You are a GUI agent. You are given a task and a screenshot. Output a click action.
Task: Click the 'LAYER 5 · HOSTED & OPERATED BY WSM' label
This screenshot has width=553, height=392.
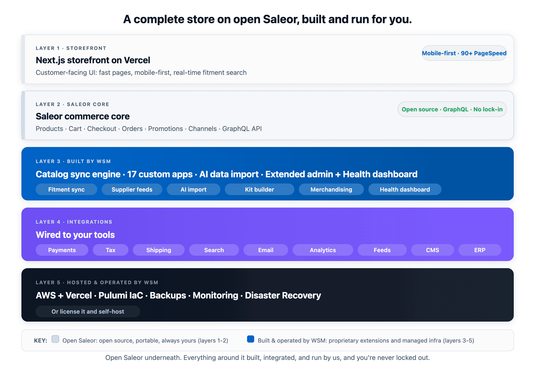coord(97,283)
